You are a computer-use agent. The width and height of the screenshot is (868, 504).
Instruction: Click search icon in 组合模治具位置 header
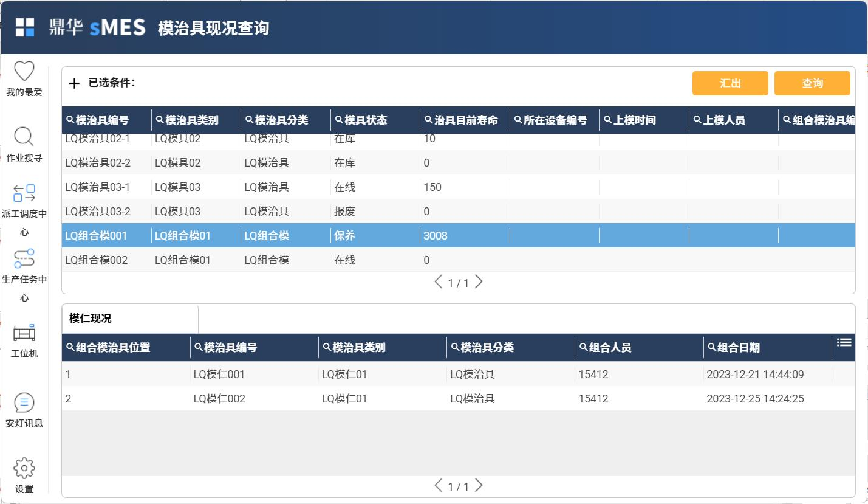pos(70,347)
